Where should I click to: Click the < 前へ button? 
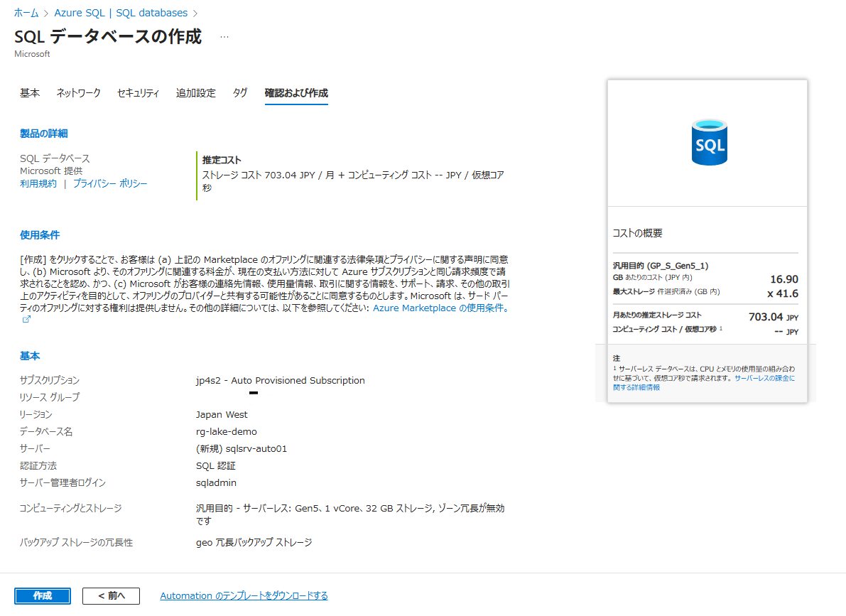(111, 596)
